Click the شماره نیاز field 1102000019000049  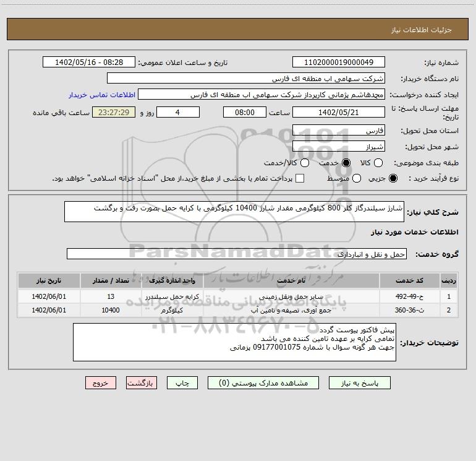[339, 62]
